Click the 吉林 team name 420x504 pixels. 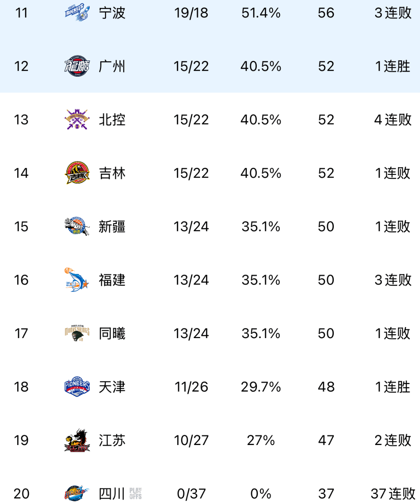coord(112,173)
